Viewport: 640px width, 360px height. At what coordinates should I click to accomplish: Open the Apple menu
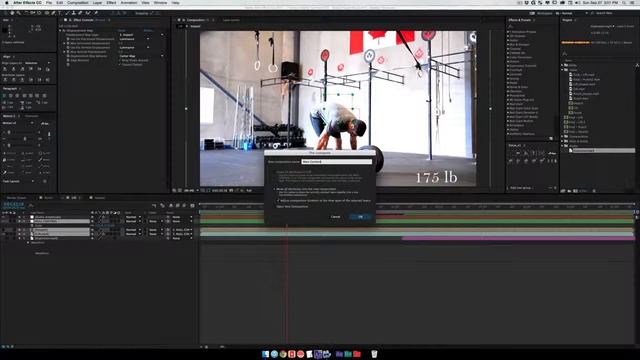[6, 2]
